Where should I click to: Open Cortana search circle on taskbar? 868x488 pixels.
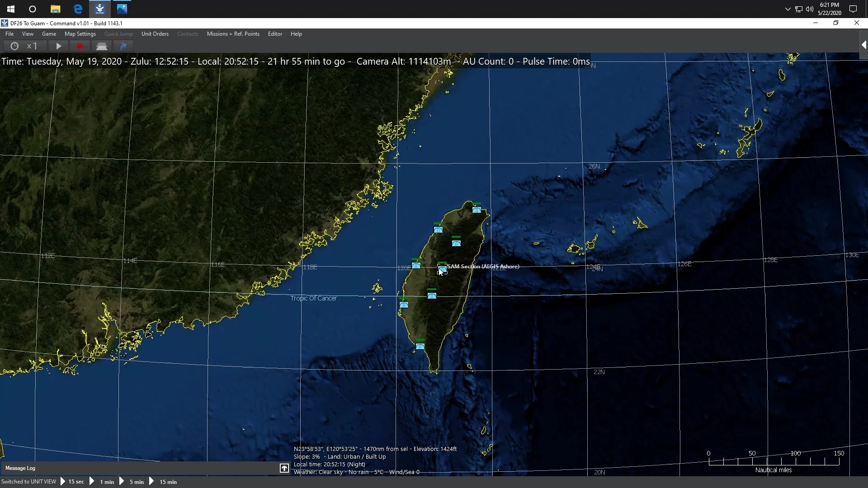33,9
